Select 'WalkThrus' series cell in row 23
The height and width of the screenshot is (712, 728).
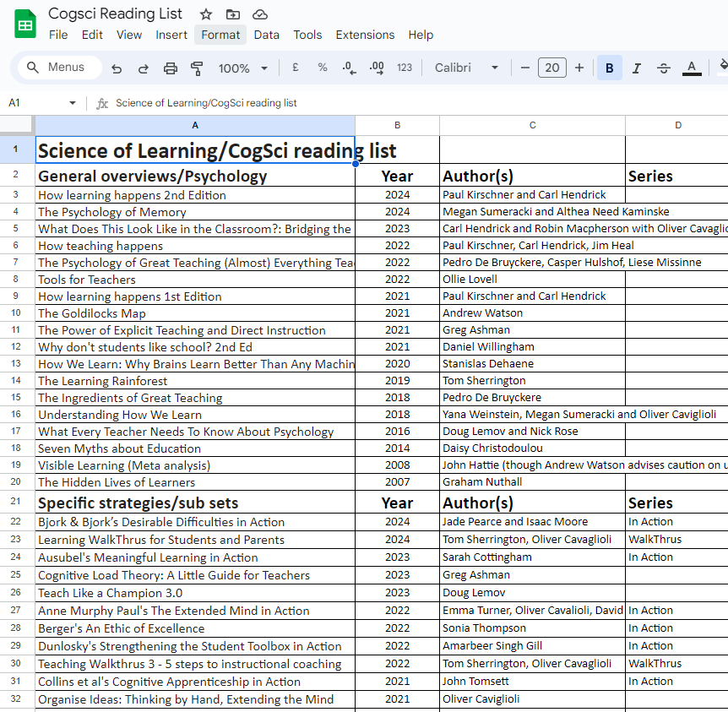[x=676, y=539]
